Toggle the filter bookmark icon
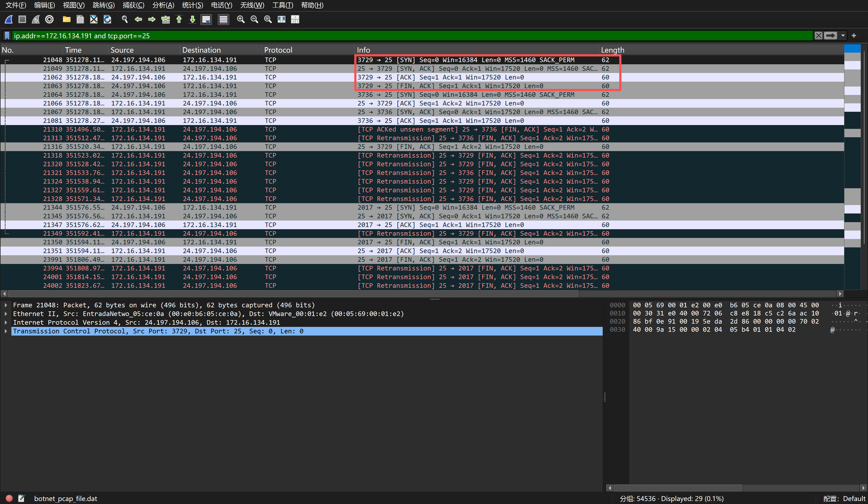Viewport: 868px width, 504px height. (7, 36)
